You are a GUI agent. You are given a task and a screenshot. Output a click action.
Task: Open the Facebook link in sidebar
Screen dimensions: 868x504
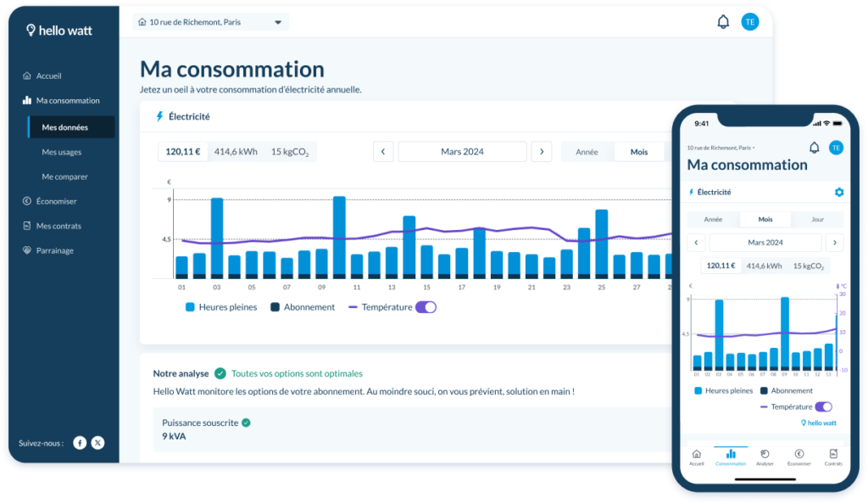[x=80, y=443]
